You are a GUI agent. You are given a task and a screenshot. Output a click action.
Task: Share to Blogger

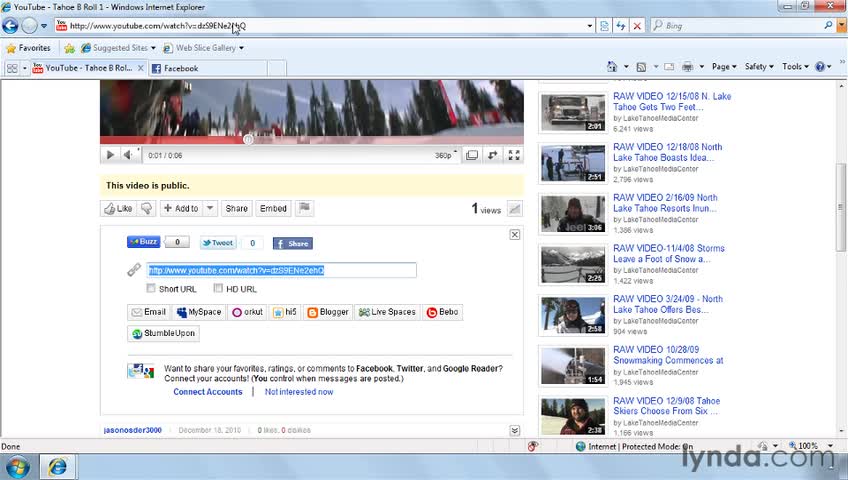[328, 312]
